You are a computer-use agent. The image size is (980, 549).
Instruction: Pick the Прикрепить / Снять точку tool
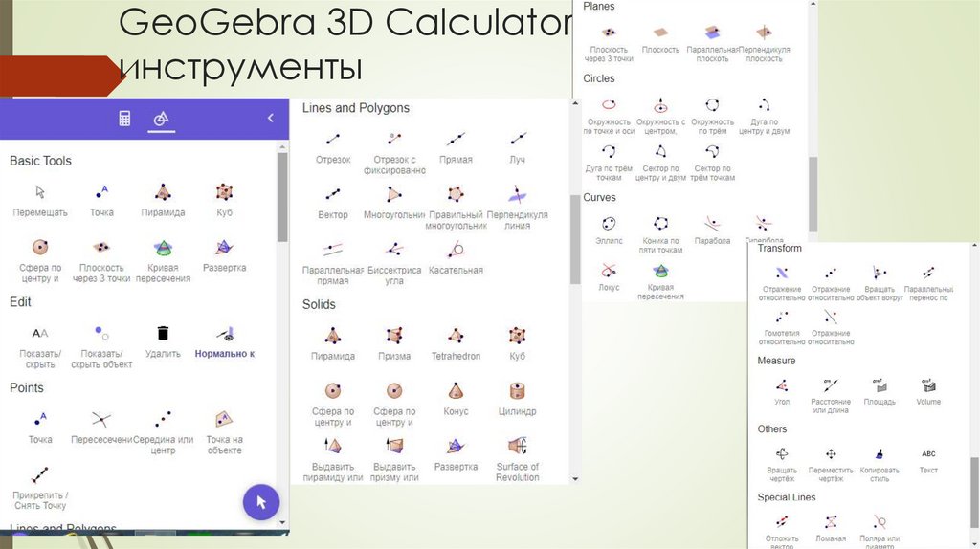[40, 488]
